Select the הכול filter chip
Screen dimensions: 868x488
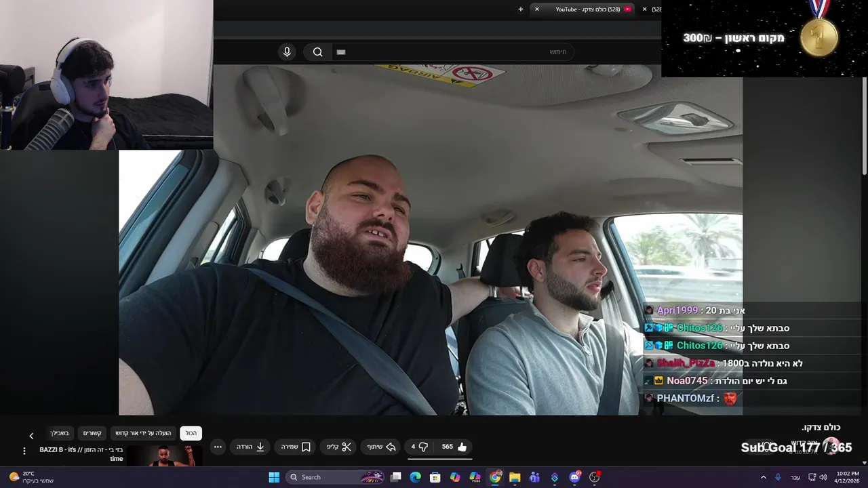tap(191, 433)
